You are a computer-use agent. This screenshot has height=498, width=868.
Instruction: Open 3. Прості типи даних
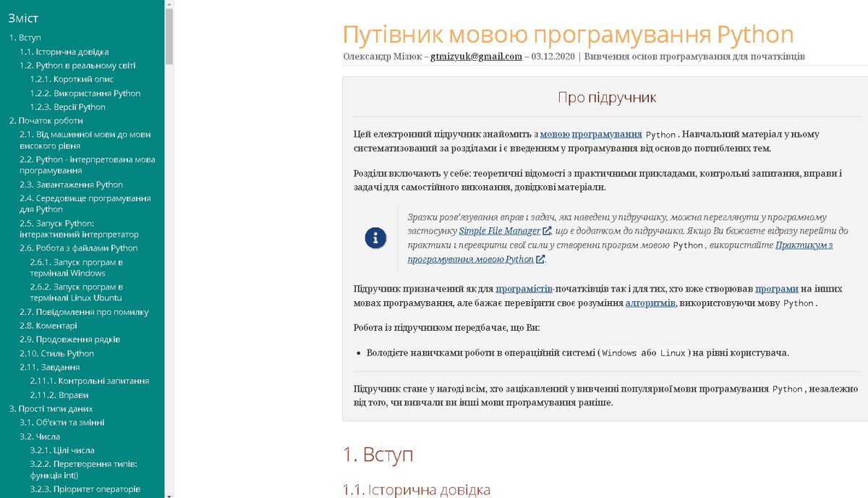pyautogui.click(x=51, y=409)
